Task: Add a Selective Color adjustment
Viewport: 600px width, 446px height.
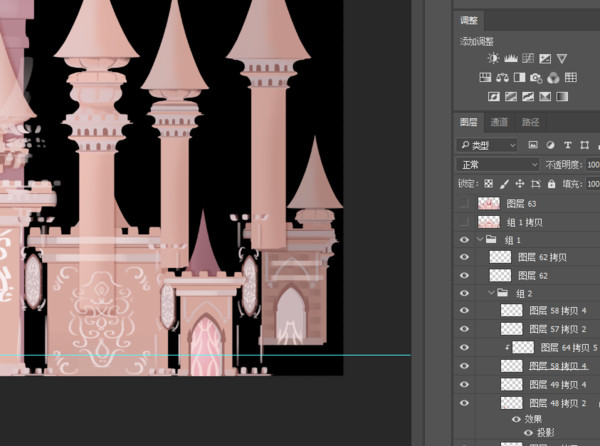Action: pos(545,96)
